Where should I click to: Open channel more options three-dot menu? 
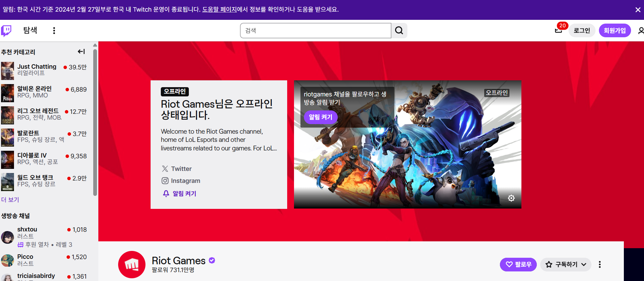(x=600, y=264)
